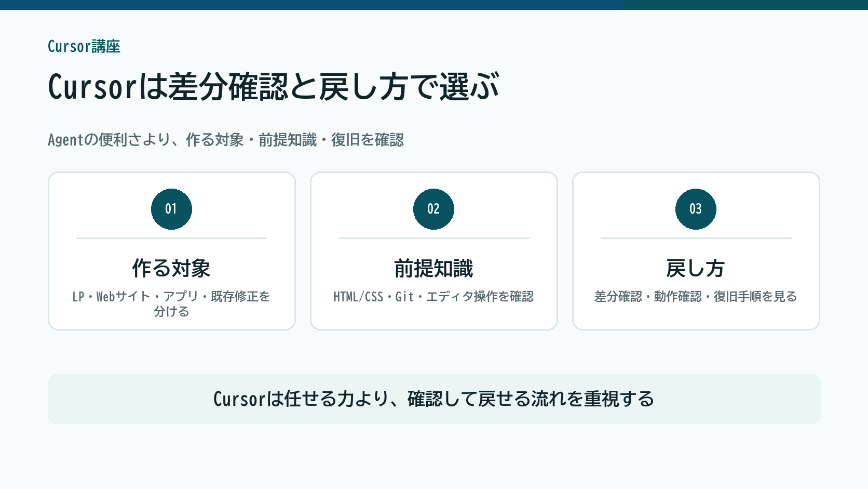The image size is (868, 489).
Task: Click the 01 numbered circle badge
Action: click(x=171, y=209)
